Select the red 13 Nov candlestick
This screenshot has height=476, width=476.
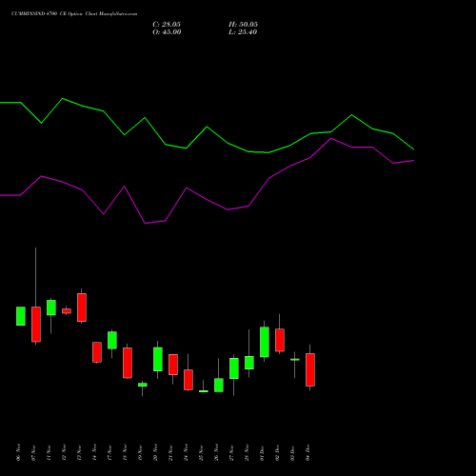tap(82, 307)
